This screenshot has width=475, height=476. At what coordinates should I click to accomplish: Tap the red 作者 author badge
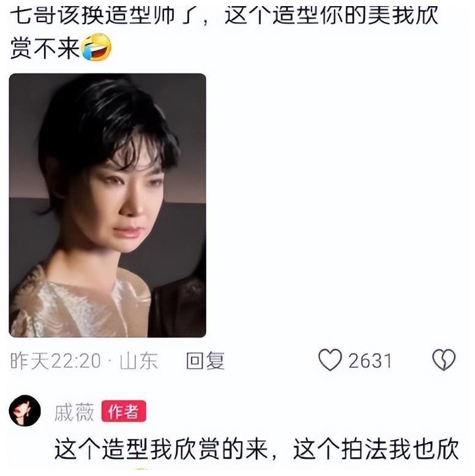[x=124, y=411]
